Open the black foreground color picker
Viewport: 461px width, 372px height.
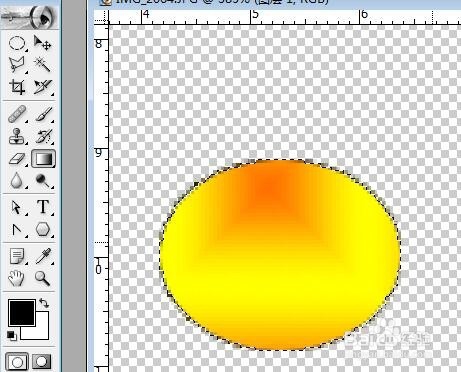point(22,312)
